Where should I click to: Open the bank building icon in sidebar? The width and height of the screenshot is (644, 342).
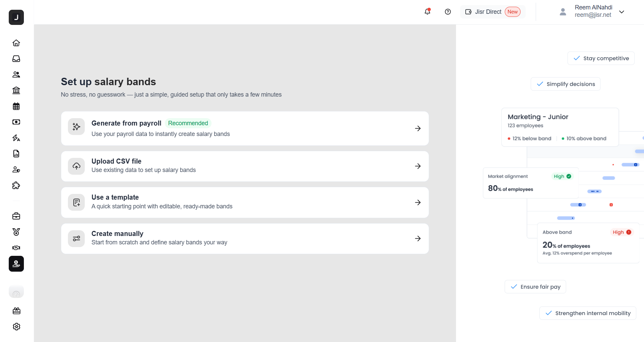coord(16,90)
